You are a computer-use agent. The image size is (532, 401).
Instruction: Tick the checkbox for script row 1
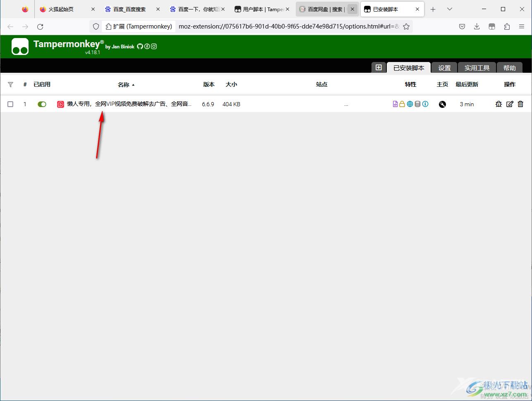(10, 104)
